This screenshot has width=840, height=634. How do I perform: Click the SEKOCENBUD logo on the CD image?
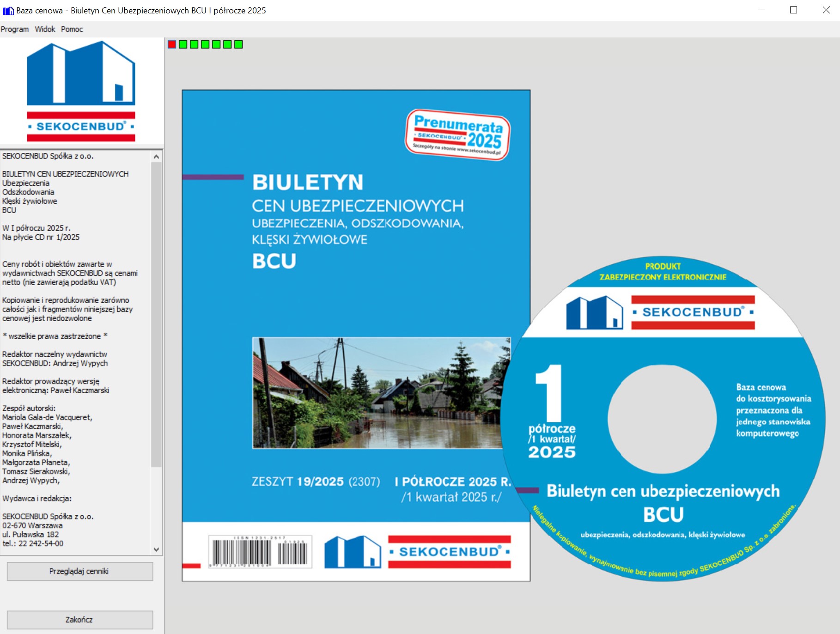click(x=661, y=312)
